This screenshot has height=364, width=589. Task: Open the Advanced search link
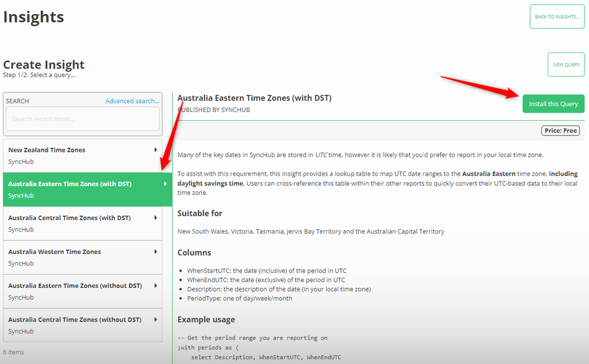click(132, 101)
